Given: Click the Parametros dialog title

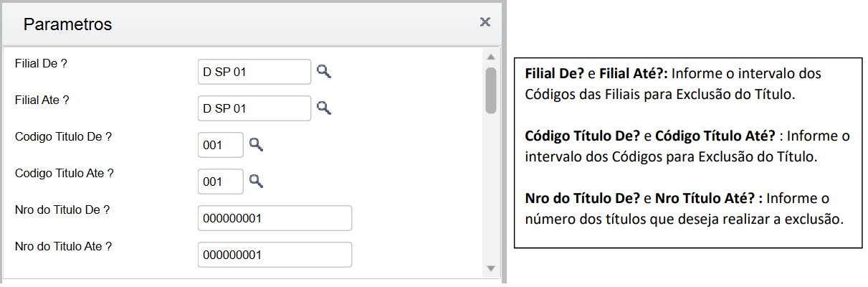Looking at the screenshot, I should point(67,24).
